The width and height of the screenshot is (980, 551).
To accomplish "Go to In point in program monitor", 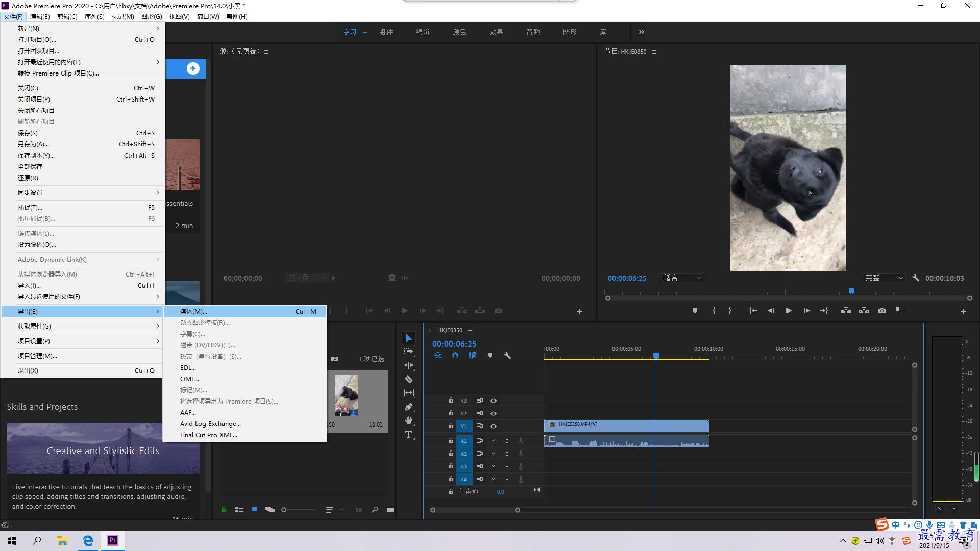I will [x=753, y=311].
